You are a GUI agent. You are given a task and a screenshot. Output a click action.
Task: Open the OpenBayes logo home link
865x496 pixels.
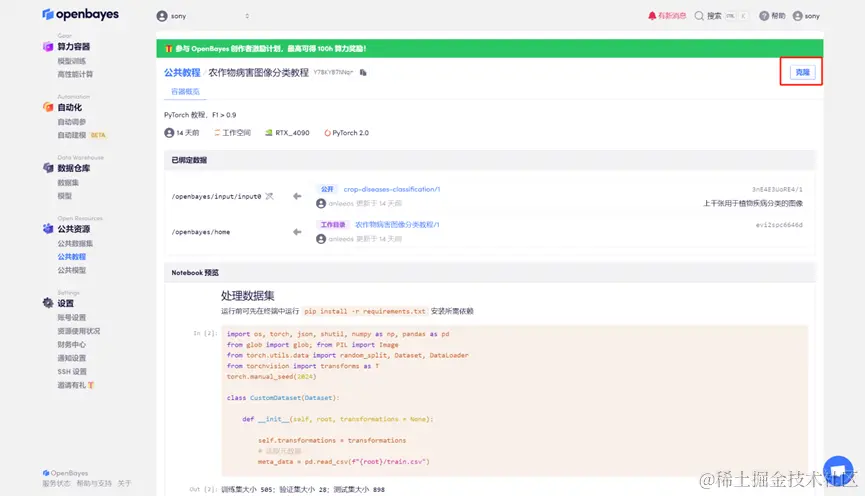(x=81, y=14)
